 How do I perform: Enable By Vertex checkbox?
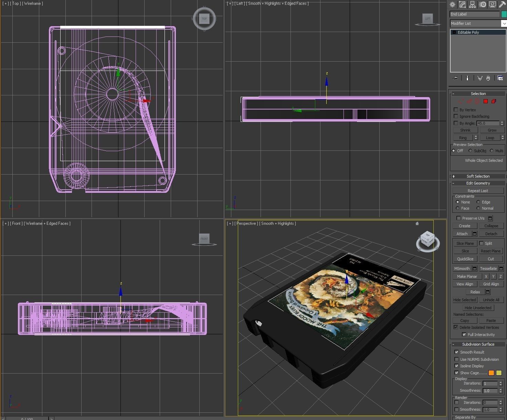pos(456,110)
